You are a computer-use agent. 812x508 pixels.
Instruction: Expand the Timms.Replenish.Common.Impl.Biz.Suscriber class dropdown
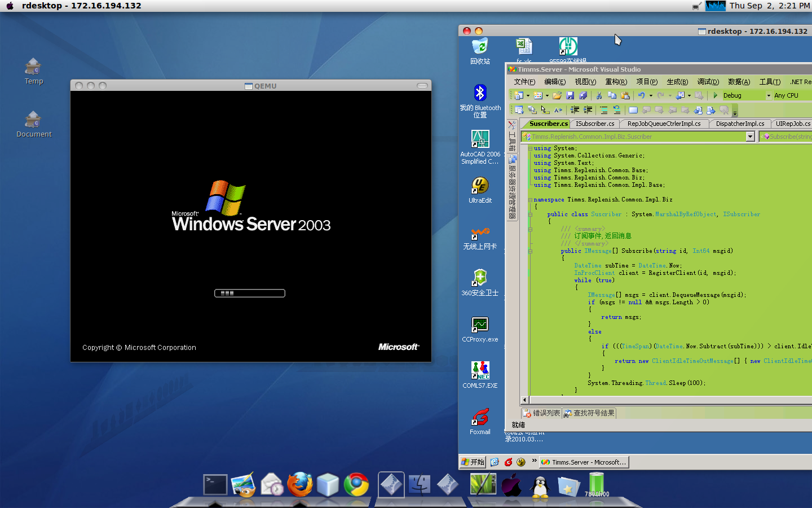click(750, 137)
